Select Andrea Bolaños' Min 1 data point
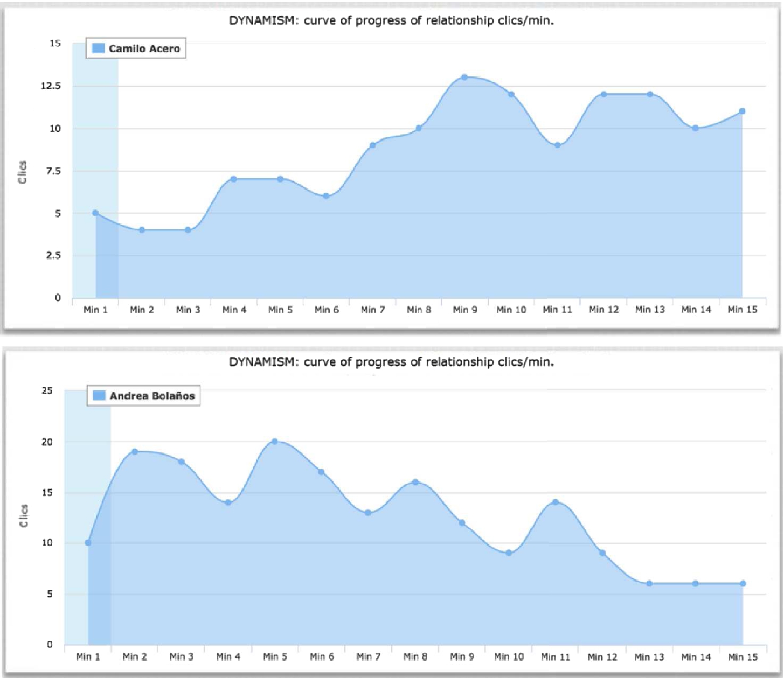 click(x=88, y=543)
